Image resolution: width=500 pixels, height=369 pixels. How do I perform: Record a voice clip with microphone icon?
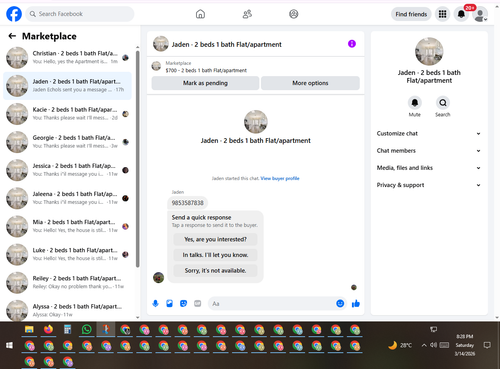click(x=155, y=303)
